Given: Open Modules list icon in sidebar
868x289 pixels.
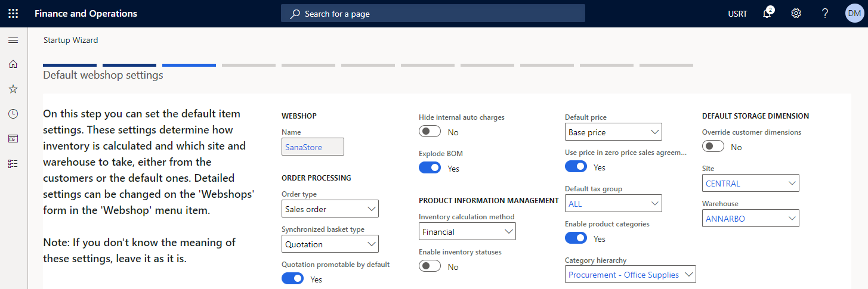Looking at the screenshot, I should (x=13, y=163).
